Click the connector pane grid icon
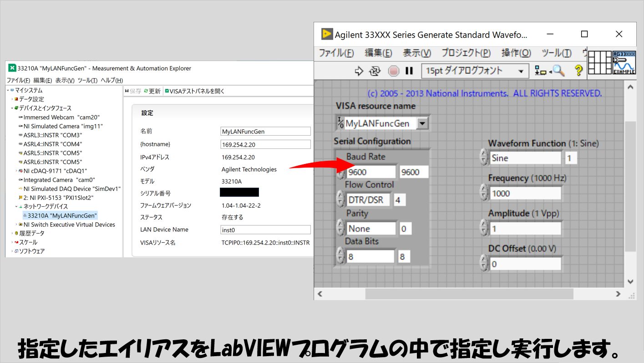644x363 pixels. pos(599,62)
